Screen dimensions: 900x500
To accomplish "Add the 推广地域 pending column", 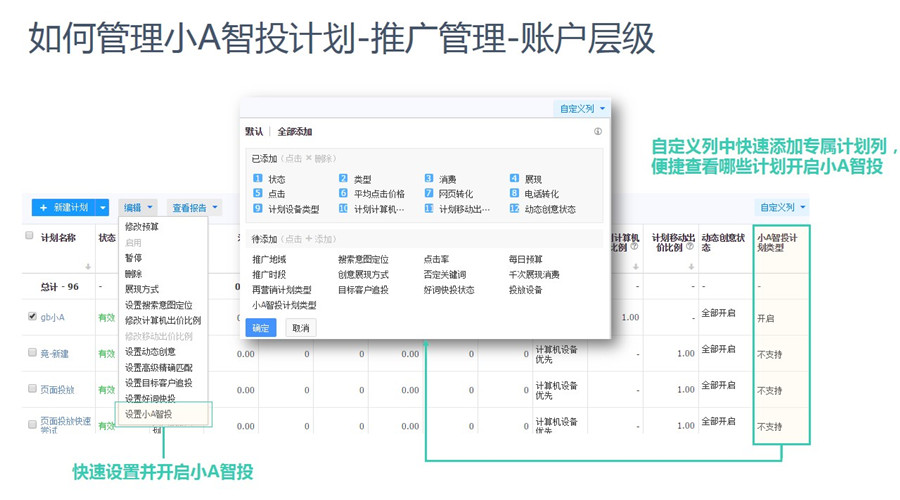I will (x=269, y=259).
